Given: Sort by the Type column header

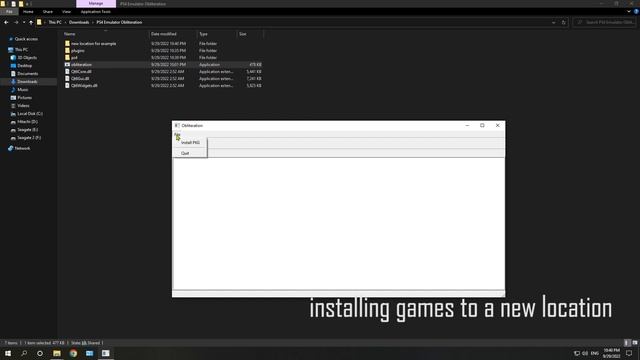Looking at the screenshot, I should click(x=203, y=34).
